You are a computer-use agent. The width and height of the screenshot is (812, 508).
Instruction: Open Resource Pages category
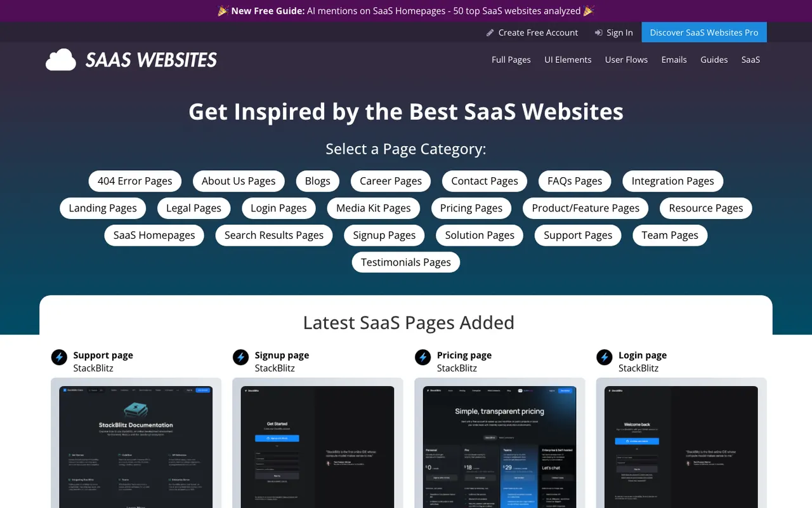706,208
